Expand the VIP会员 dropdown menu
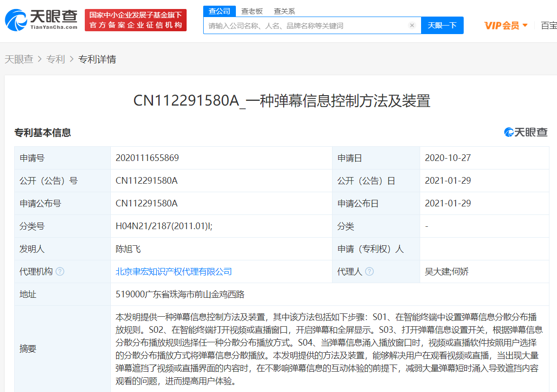The height and width of the screenshot is (392, 557). pos(506,26)
